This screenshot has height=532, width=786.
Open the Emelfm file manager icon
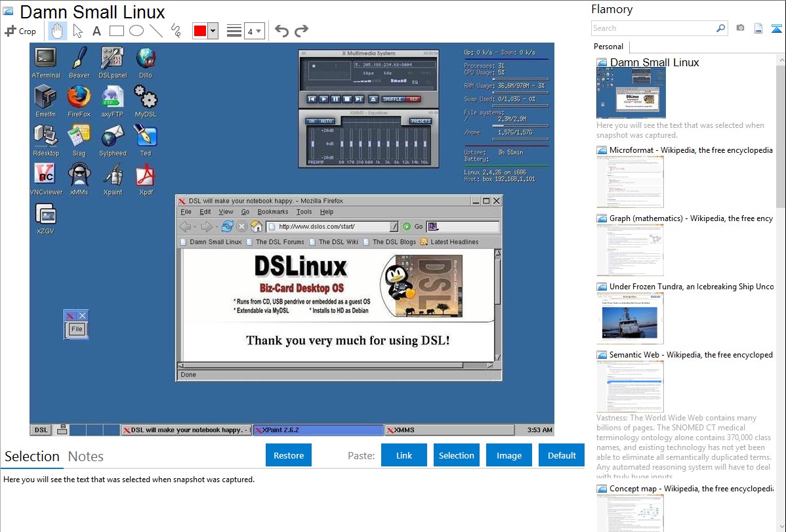[x=45, y=102]
